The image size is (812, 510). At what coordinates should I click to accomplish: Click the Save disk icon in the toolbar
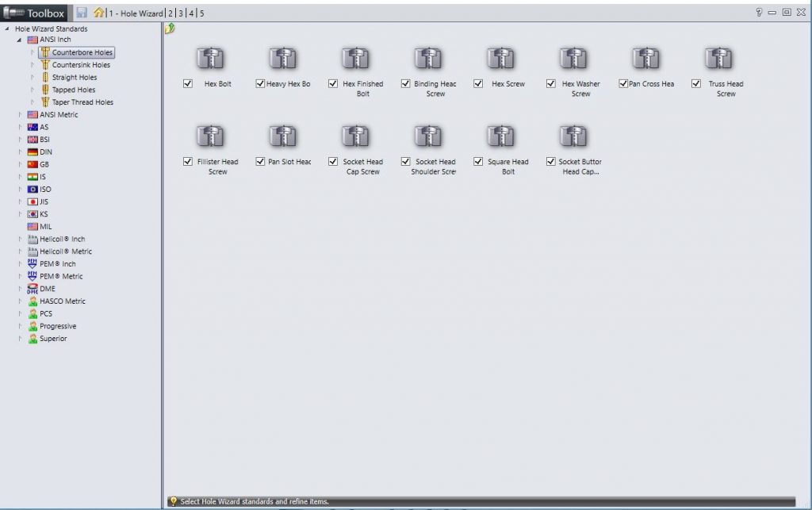(82, 13)
